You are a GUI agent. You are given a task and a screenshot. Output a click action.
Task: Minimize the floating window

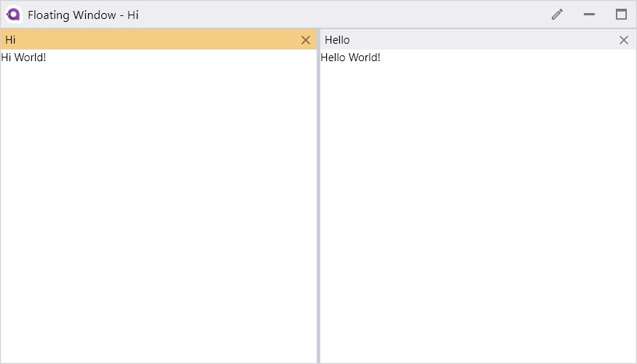[x=589, y=15]
